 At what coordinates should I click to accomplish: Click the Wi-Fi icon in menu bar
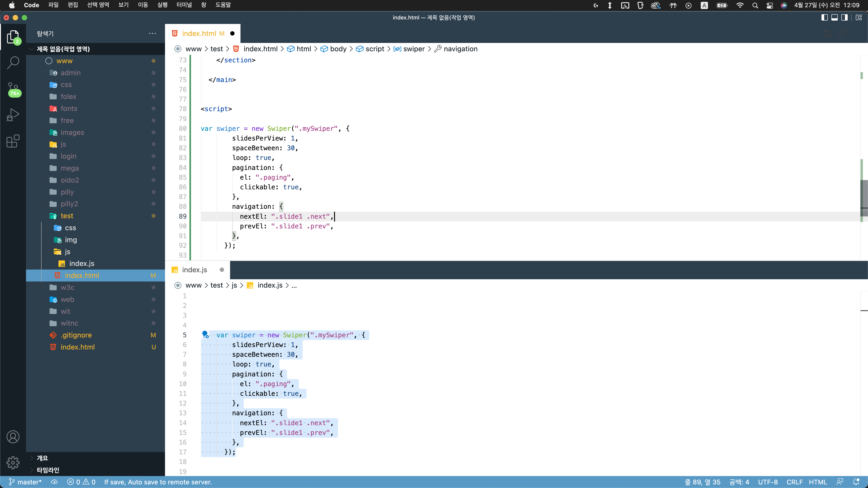coord(740,5)
